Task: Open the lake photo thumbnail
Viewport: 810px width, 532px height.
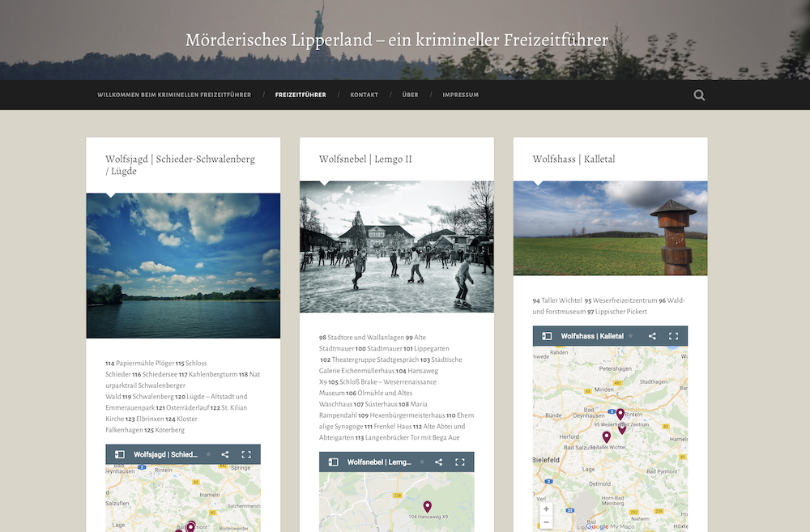Action: coord(183,266)
